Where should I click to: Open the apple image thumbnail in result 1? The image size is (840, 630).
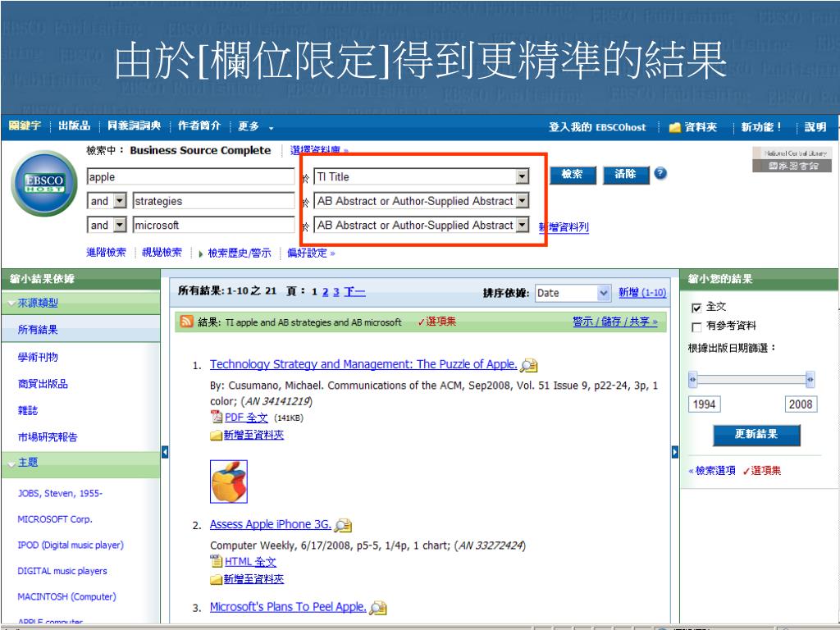pyautogui.click(x=229, y=482)
